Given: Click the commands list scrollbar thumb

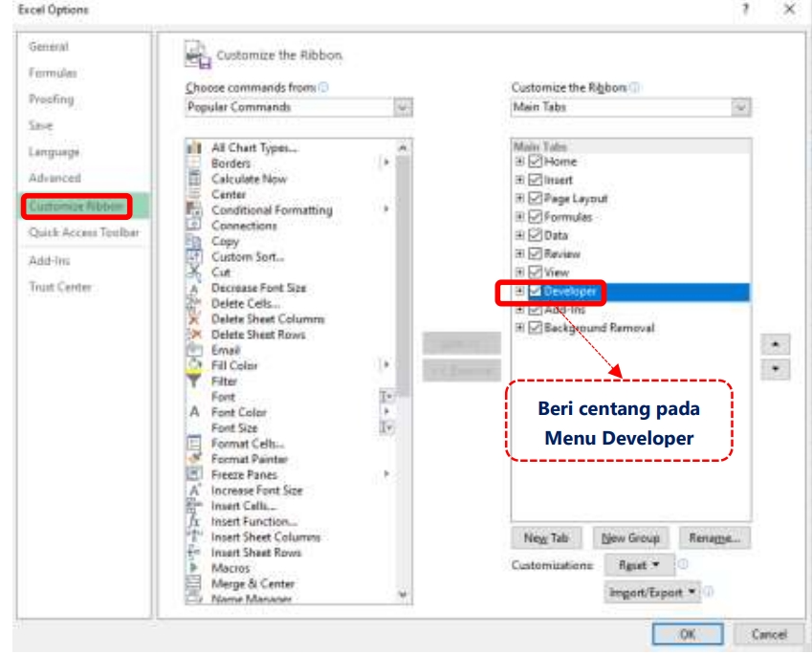Looking at the screenshot, I should tap(403, 276).
